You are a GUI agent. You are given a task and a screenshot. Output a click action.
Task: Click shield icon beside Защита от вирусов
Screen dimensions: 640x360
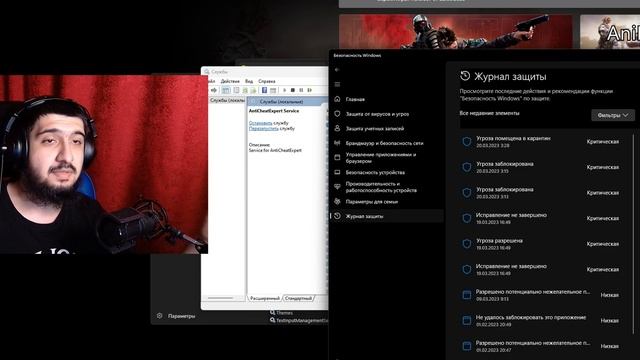[x=337, y=114]
